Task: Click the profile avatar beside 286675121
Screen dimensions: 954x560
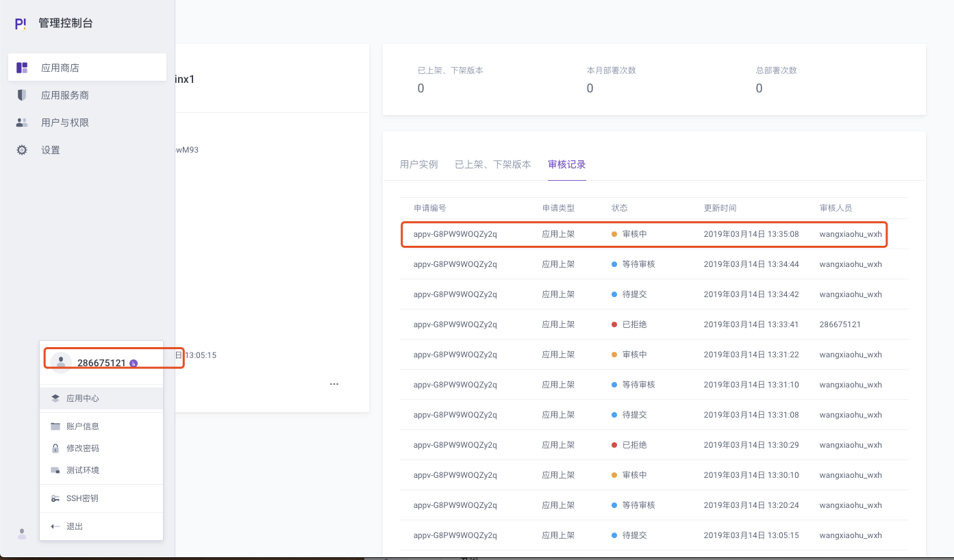Action: tap(61, 363)
